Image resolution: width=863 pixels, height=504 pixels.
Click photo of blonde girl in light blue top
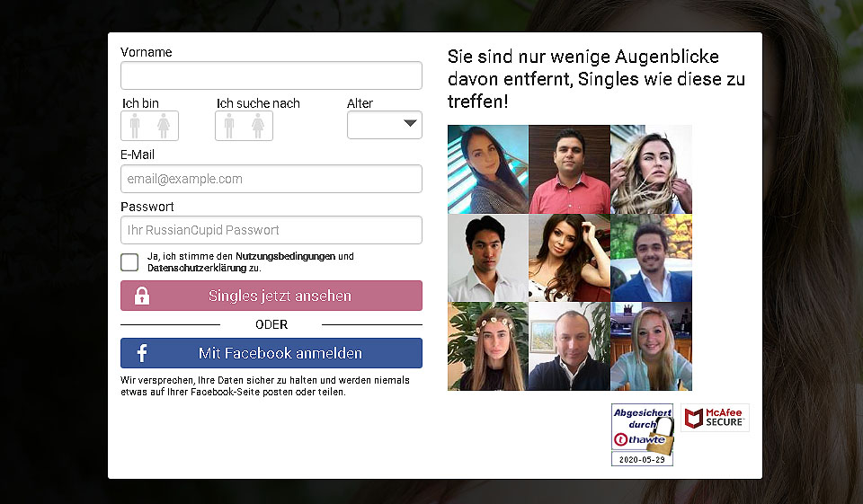[651, 346]
